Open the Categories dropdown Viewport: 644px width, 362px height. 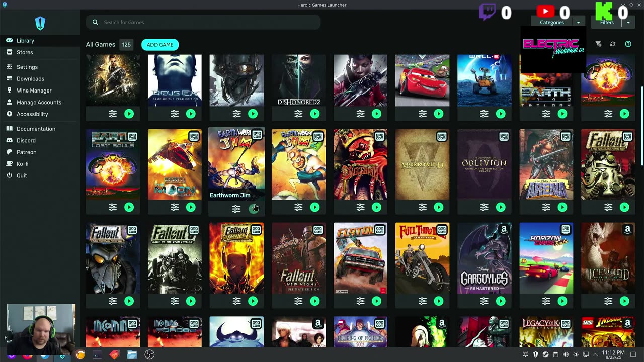[x=552, y=22]
